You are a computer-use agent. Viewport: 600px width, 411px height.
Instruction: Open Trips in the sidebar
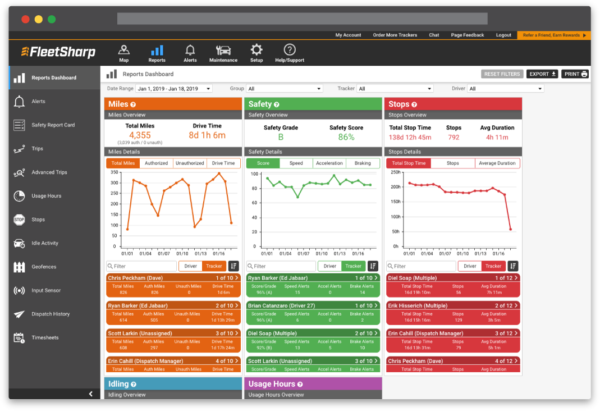(54, 148)
